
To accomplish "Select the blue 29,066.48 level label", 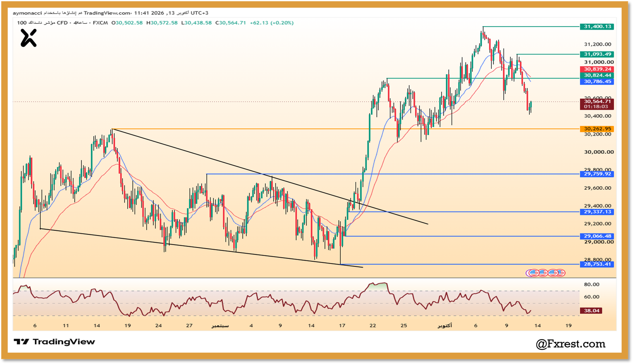I will (597, 236).
